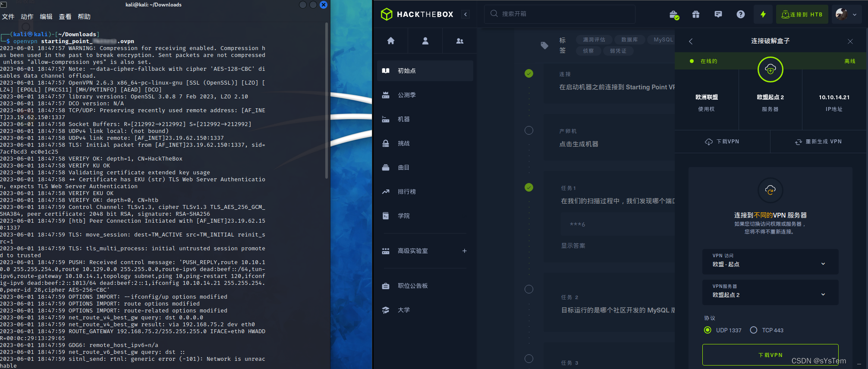868x369 pixels.
Task: Click the green cloud connection icon
Action: click(771, 69)
